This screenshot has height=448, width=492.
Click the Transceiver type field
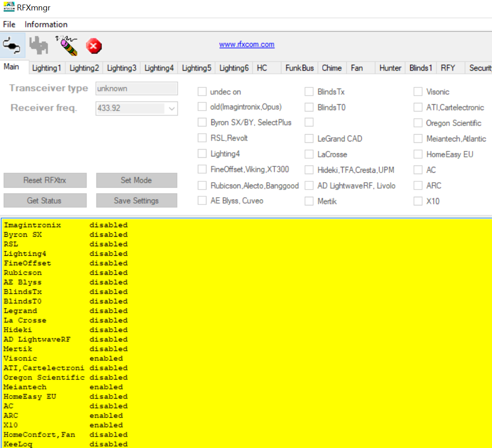(x=137, y=88)
